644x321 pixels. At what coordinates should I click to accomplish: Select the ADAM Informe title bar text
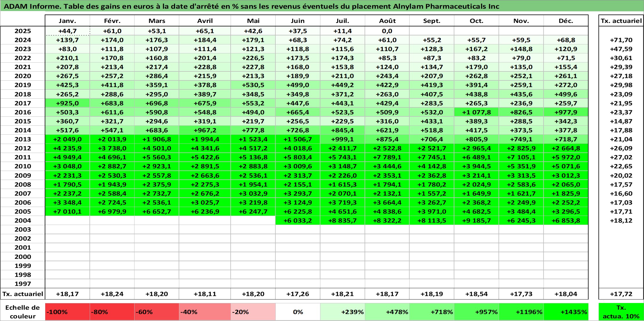click(x=252, y=6)
